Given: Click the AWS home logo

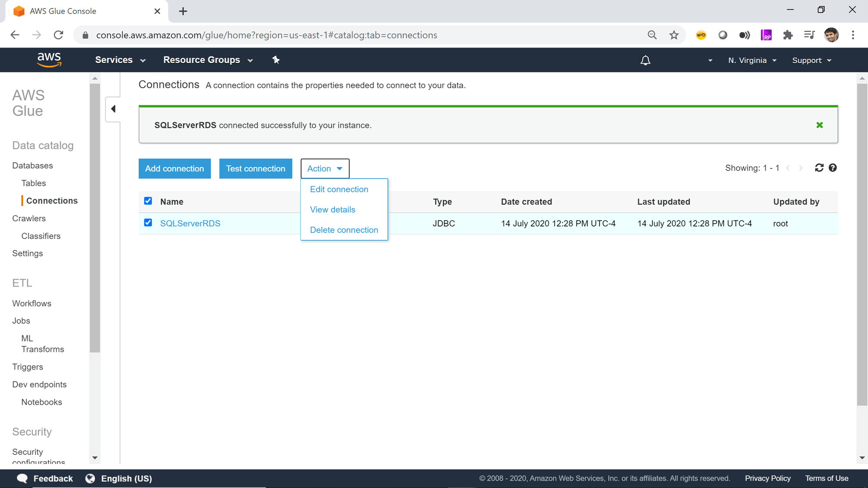Looking at the screenshot, I should click(x=49, y=59).
